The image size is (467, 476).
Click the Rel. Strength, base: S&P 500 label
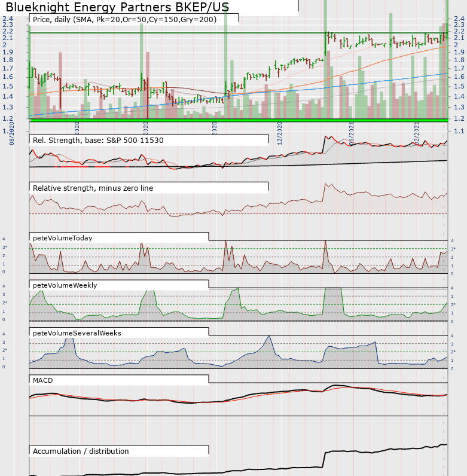[98, 141]
